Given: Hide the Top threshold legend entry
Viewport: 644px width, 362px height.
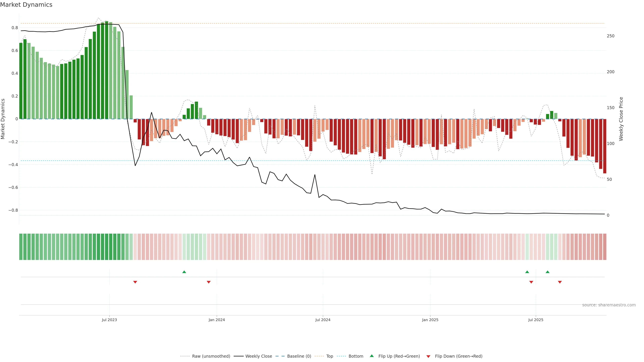Looking at the screenshot, I should coord(330,356).
